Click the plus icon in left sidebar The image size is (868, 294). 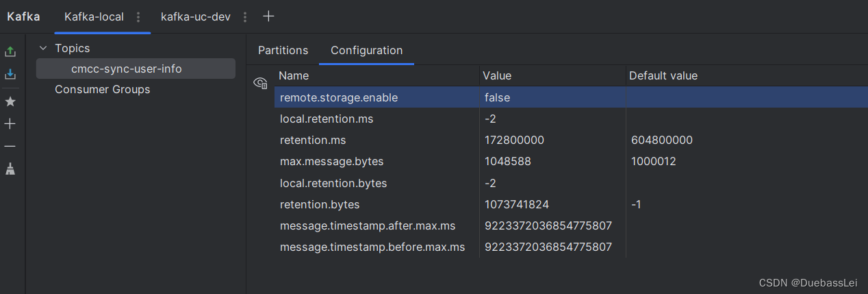pos(10,124)
